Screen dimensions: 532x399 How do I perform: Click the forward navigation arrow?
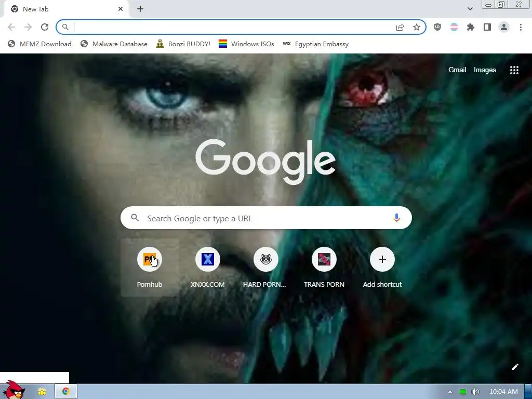pyautogui.click(x=28, y=27)
